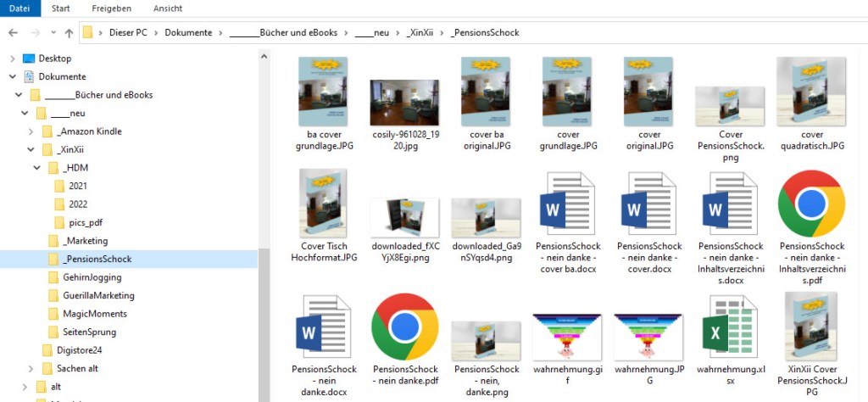Select PensionsSchock cover ba.docx Word icon
Image resolution: width=868 pixels, height=402 pixels.
coord(567,204)
